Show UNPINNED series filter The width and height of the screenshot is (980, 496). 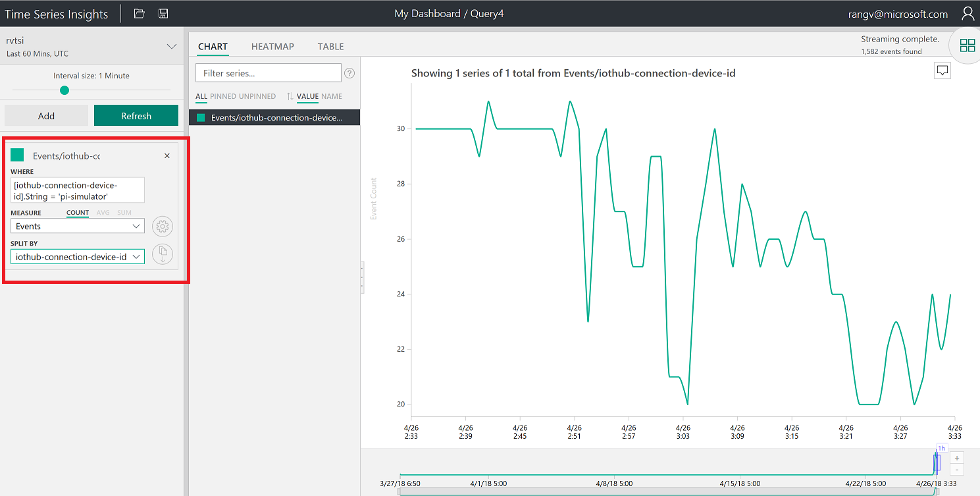257,96
